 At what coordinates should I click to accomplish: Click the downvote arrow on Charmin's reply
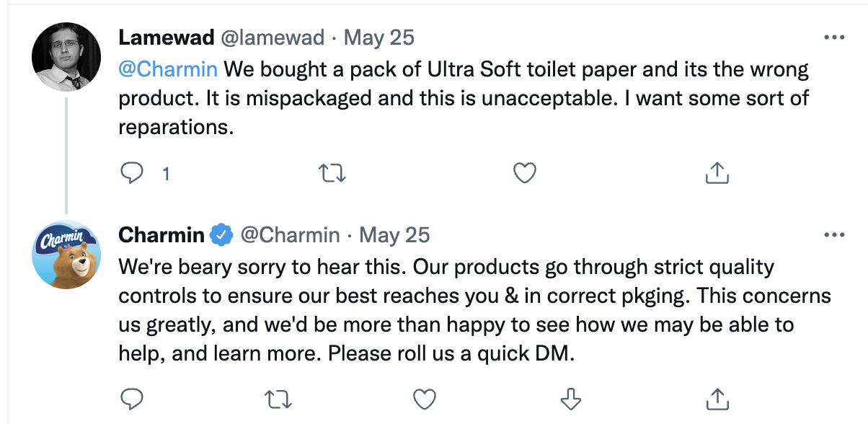572,398
